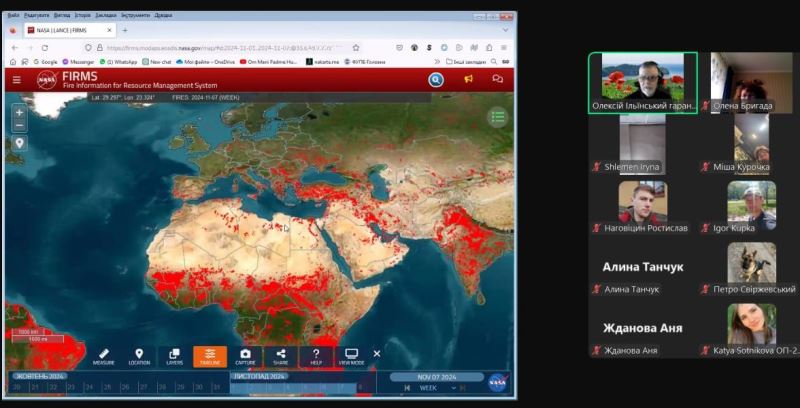Select Наговіцин Ростислав video tile
800x408 pixels.
pyautogui.click(x=642, y=205)
